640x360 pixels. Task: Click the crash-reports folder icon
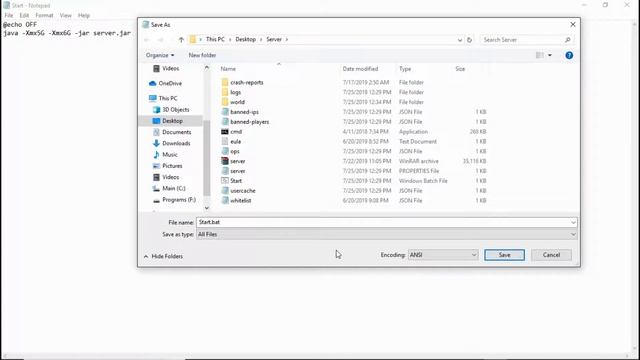[225, 82]
